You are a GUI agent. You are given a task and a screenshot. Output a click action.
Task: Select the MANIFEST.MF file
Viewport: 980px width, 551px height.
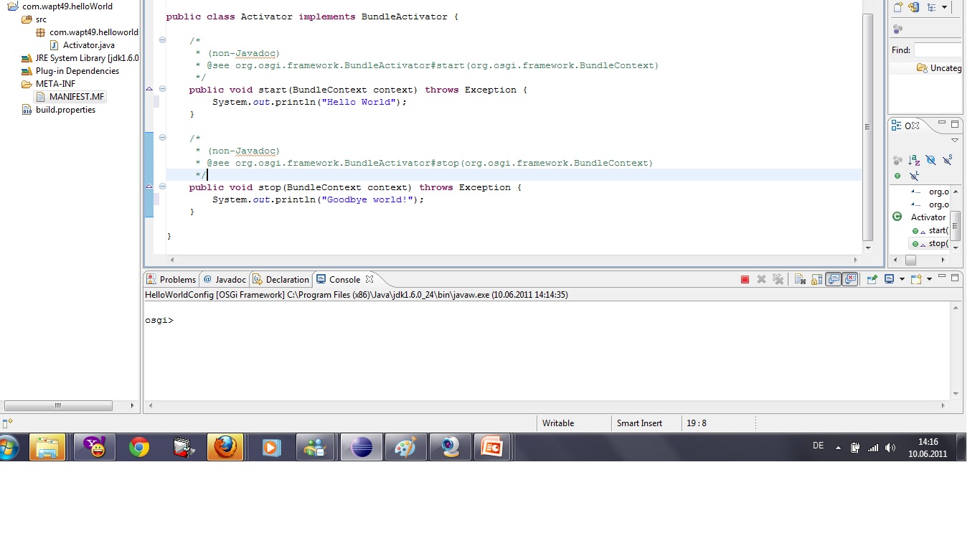point(70,97)
